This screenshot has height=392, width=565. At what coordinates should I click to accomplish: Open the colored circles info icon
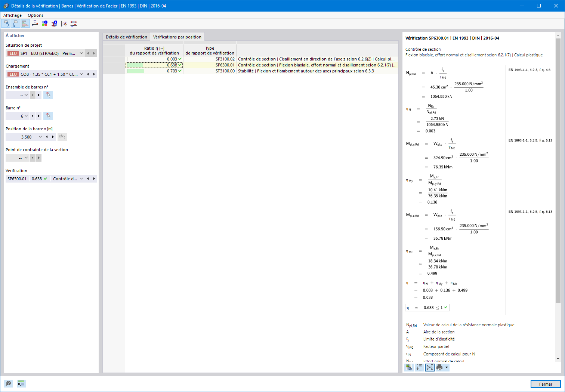44,24
